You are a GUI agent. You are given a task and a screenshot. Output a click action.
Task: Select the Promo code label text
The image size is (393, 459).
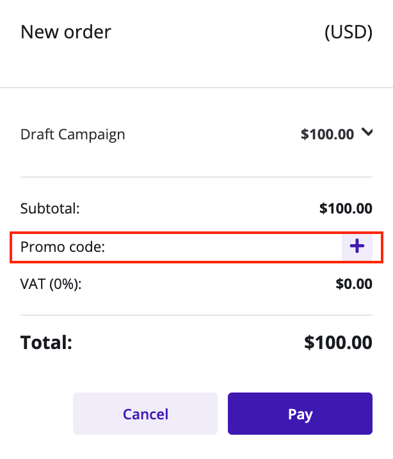(63, 247)
